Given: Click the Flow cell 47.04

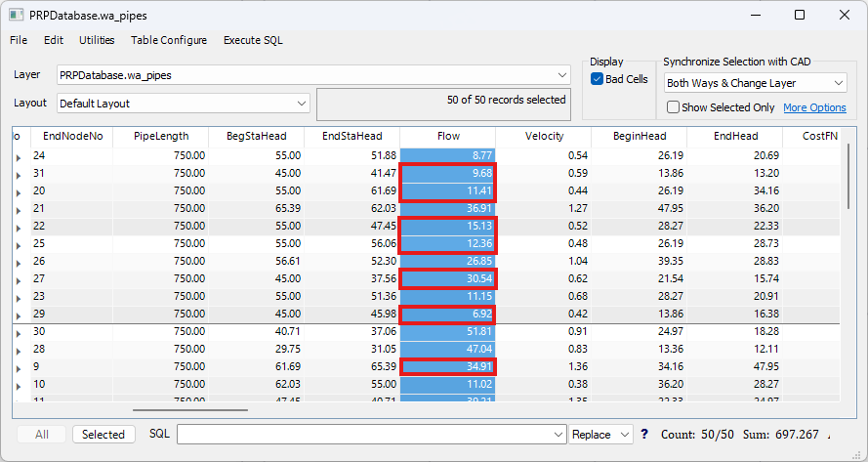Looking at the screenshot, I should click(448, 349).
